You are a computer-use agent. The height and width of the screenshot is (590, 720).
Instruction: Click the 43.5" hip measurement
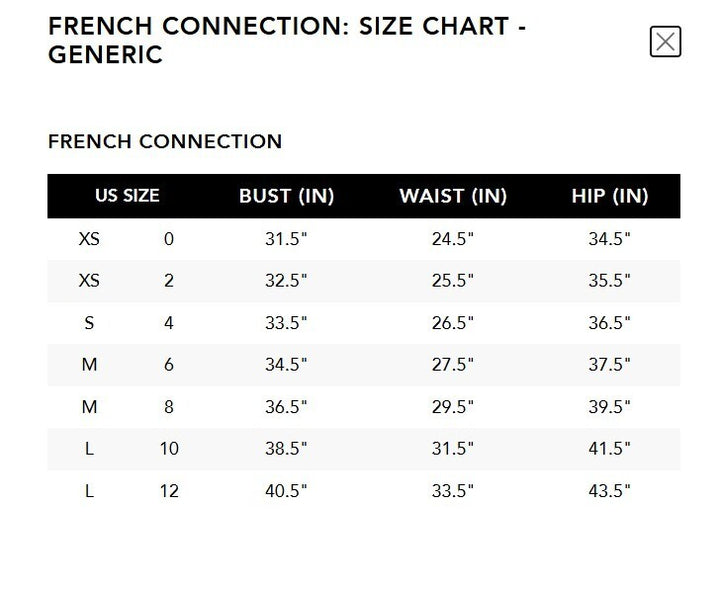pyautogui.click(x=610, y=491)
